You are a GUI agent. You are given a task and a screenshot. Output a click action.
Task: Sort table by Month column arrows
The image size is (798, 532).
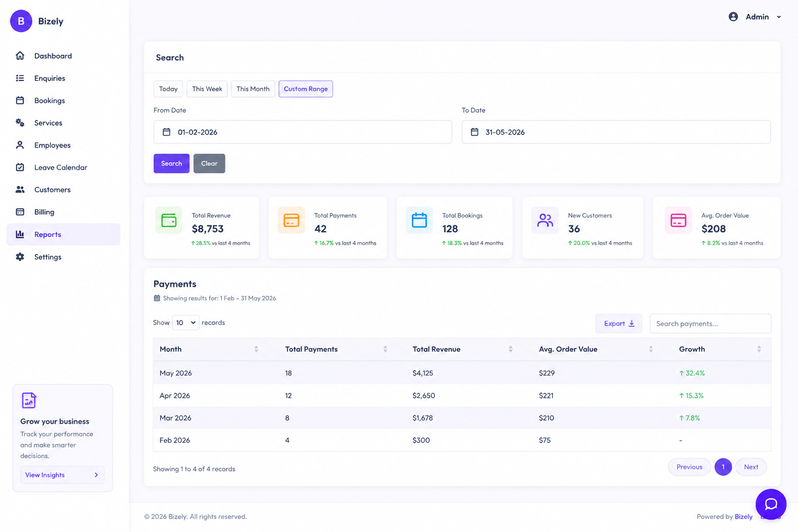coord(256,349)
